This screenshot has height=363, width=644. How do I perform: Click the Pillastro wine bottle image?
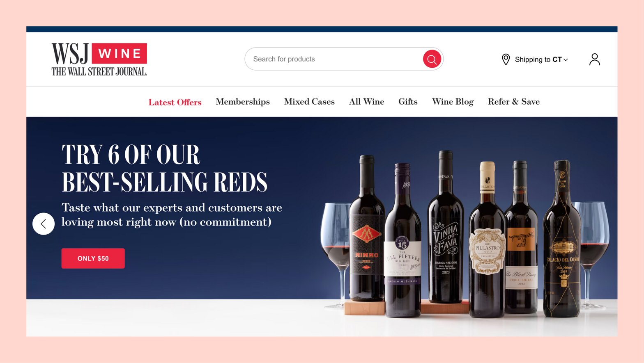coord(487,240)
